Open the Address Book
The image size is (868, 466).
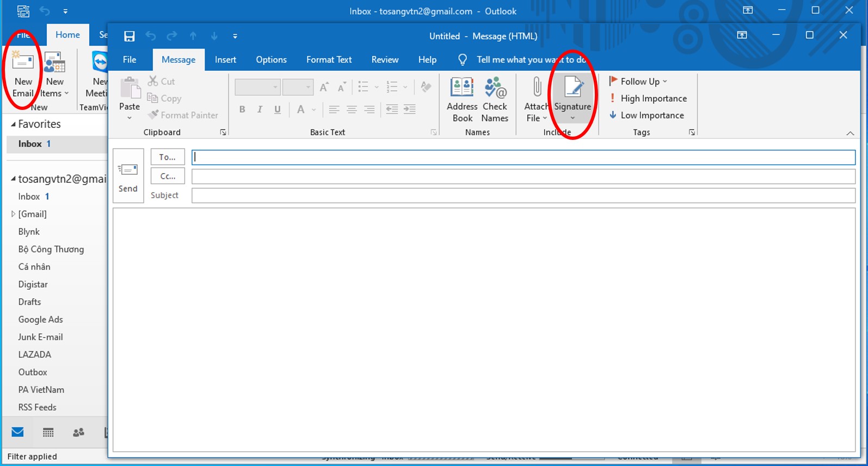tap(462, 100)
